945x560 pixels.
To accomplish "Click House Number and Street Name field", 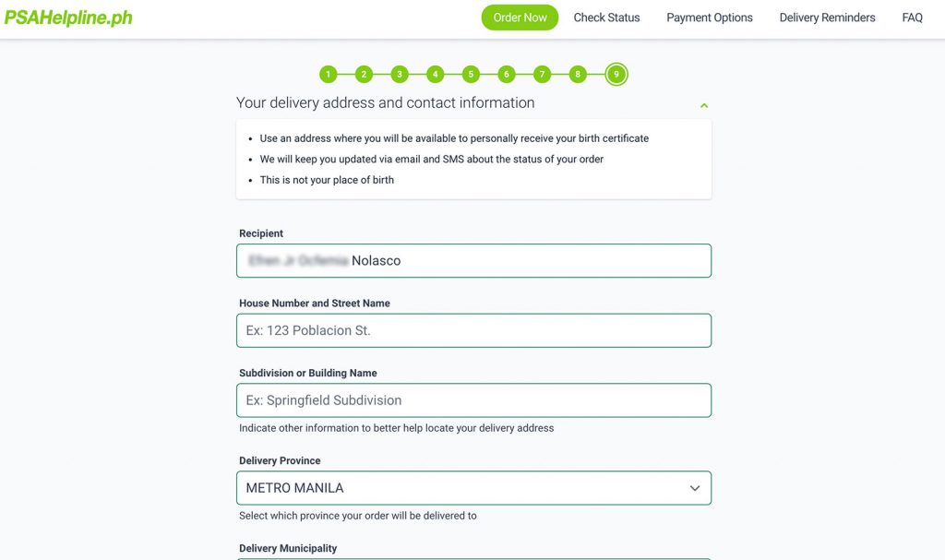I will [473, 330].
